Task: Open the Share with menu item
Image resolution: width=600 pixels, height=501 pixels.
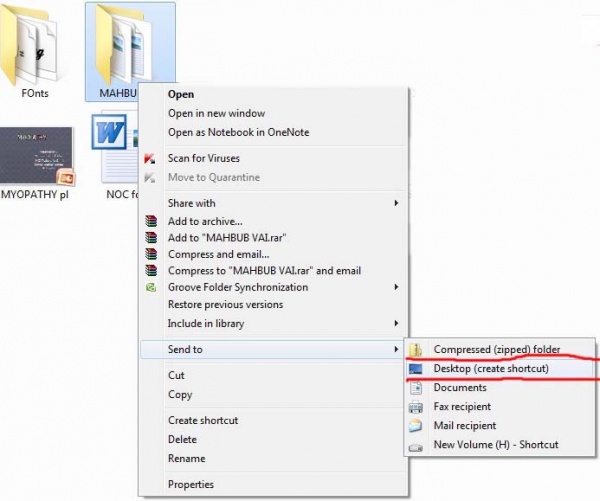Action: pos(273,203)
